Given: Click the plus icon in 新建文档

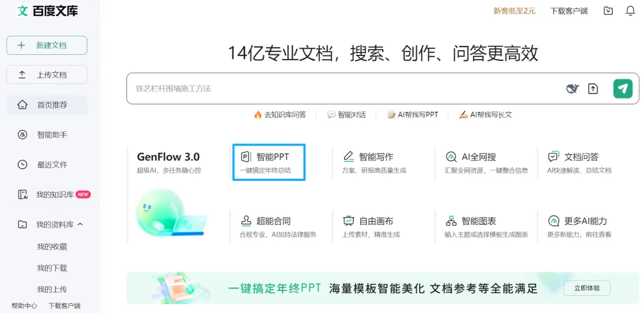Looking at the screenshot, I should click(x=21, y=45).
